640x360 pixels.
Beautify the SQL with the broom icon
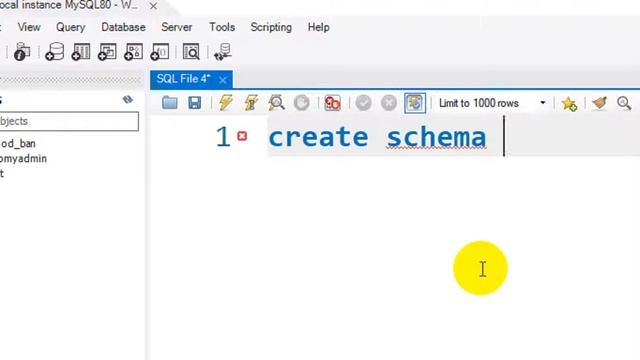[x=599, y=103]
